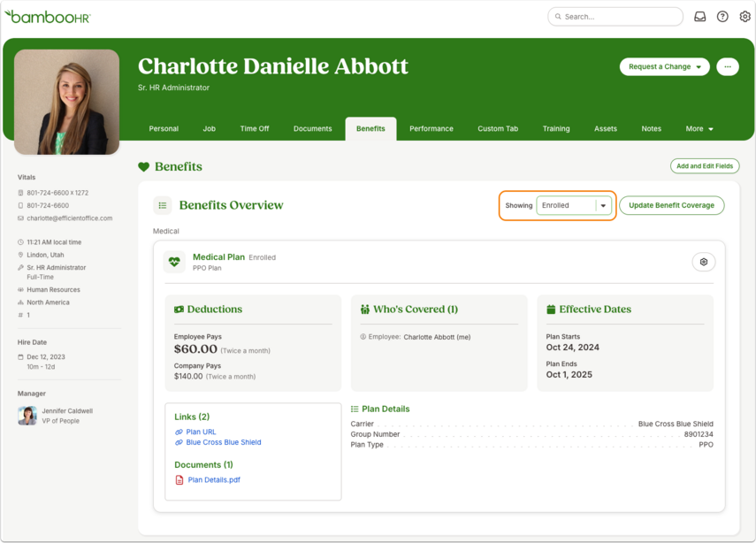This screenshot has height=543, width=756.
Task: Click the Medical Plan title
Action: pos(219,257)
